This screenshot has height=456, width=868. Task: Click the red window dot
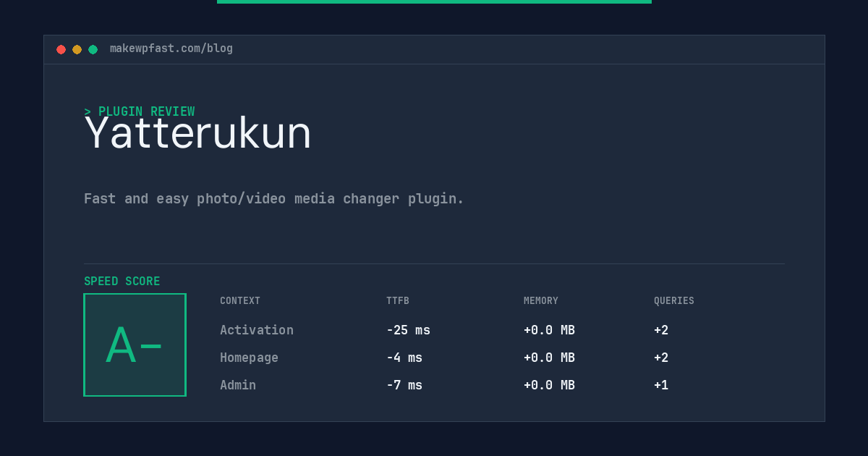tap(61, 49)
